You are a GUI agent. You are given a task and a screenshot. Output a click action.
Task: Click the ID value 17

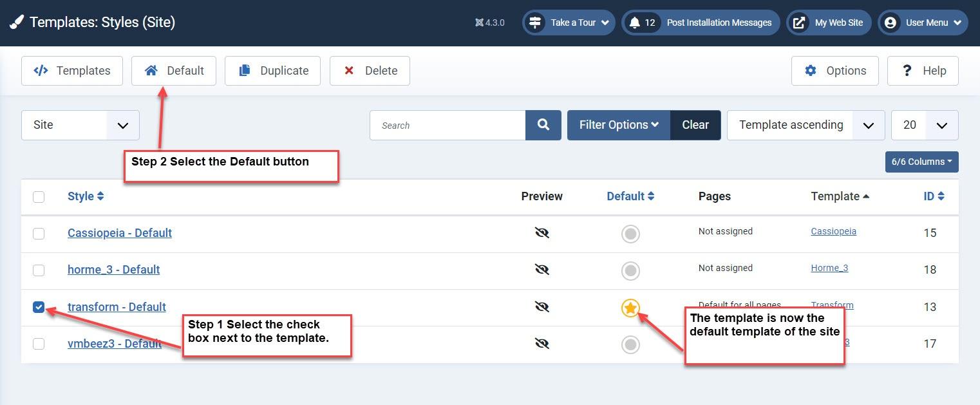[930, 344]
